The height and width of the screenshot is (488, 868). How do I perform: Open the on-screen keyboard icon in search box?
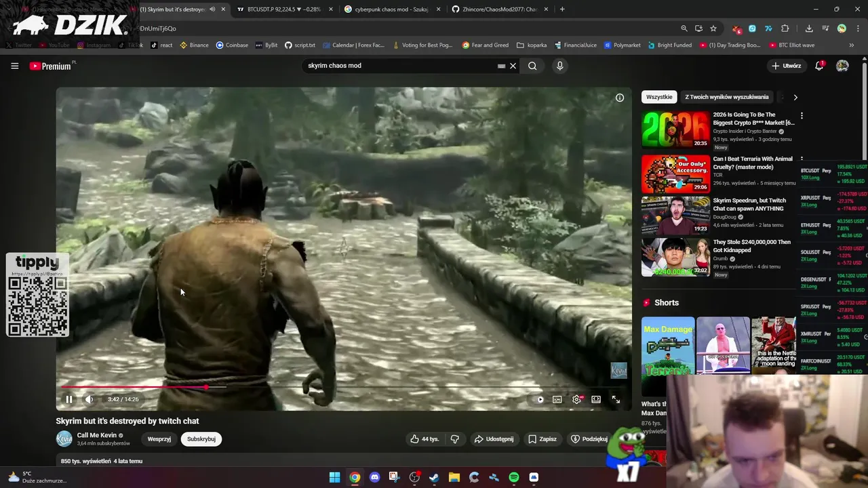click(x=501, y=66)
